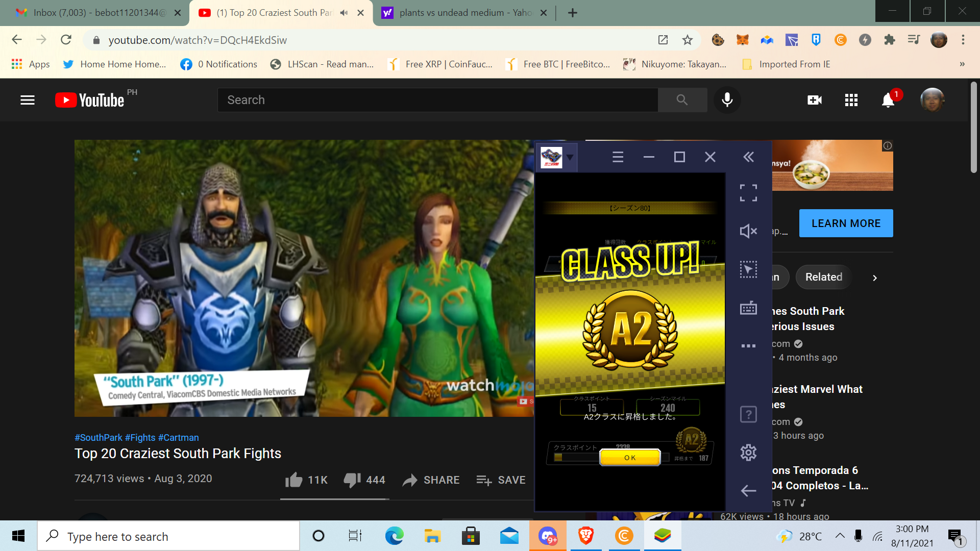Open the browser profile avatar
The image size is (980, 551).
pos(939,40)
